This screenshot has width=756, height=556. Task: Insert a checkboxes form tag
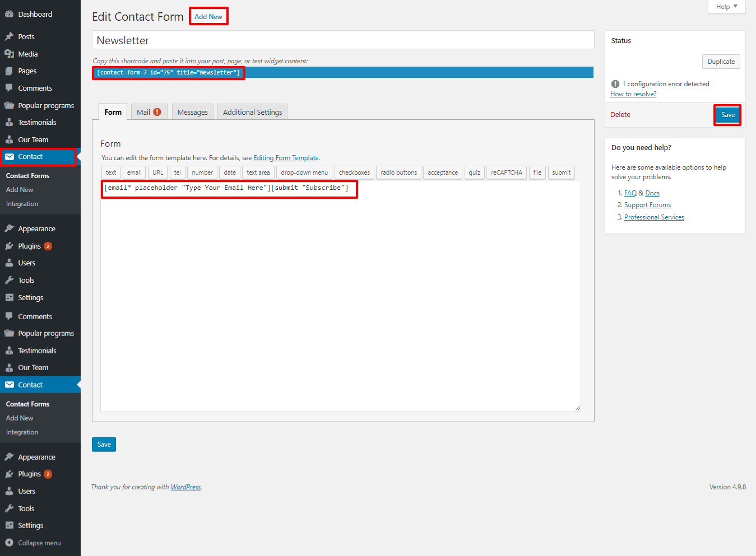tap(354, 173)
